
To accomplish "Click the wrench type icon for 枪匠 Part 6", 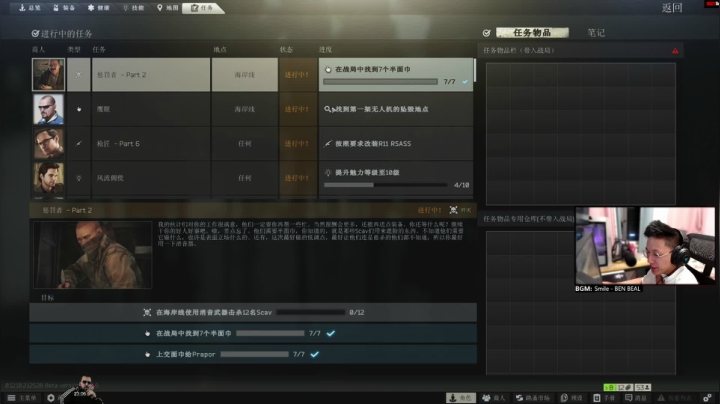I will click(79, 144).
